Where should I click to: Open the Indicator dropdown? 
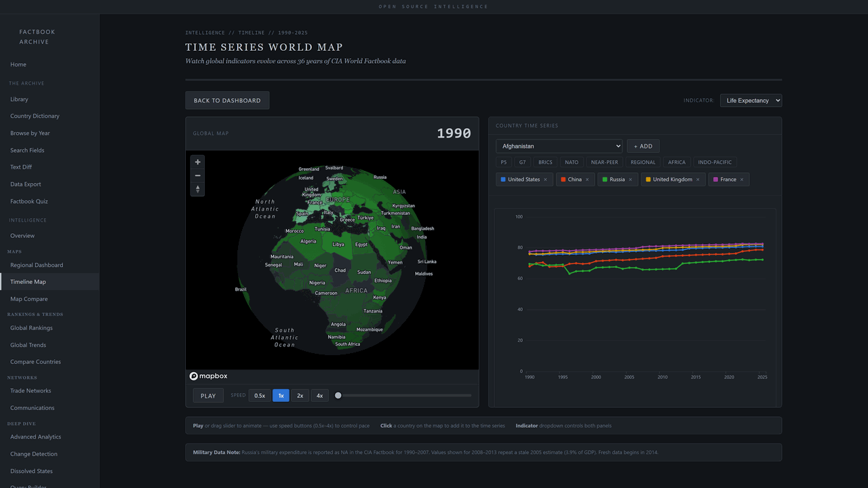751,100
